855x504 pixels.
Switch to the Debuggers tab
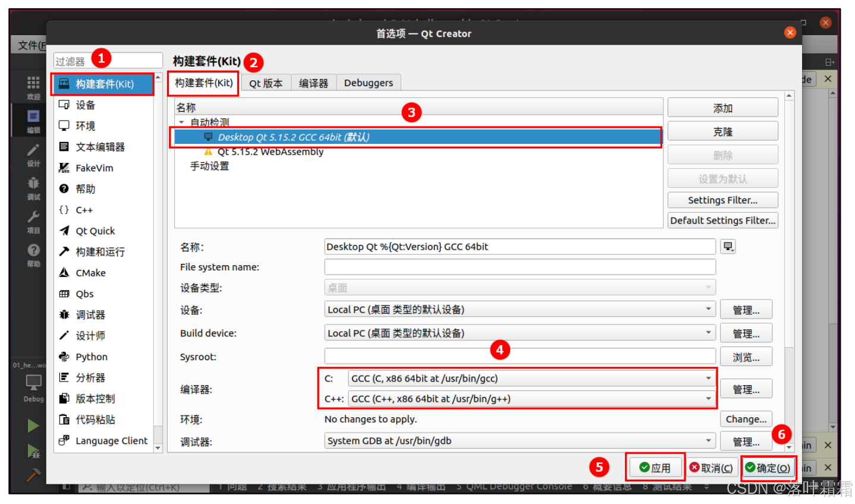tap(369, 83)
